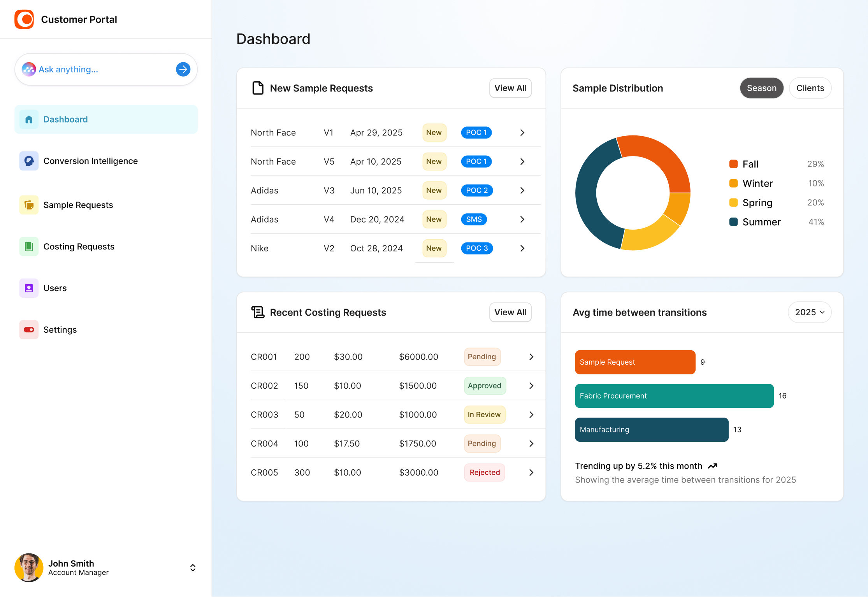Click the AI assistant sparkle icon

(x=29, y=69)
